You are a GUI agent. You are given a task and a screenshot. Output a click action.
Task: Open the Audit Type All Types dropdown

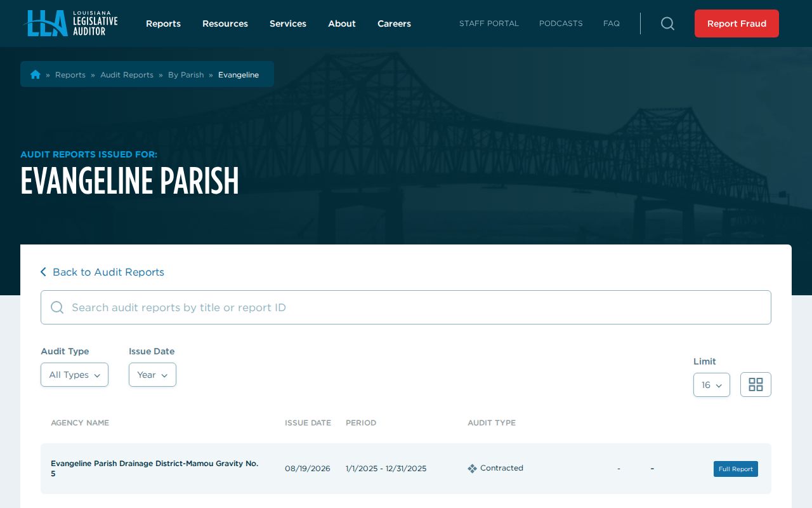point(74,375)
